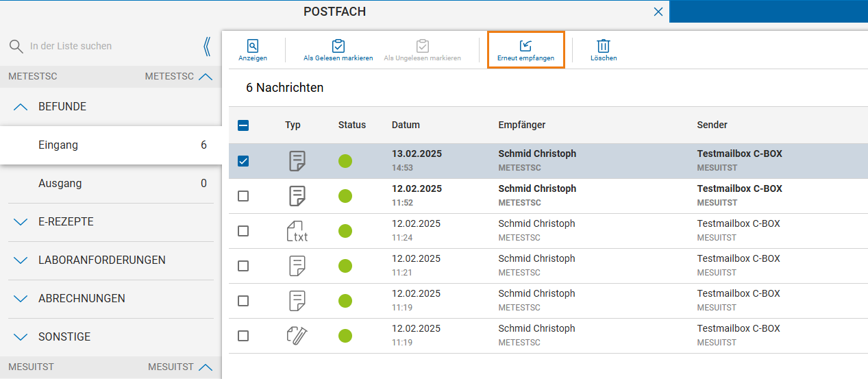Click green status dot of 11:21 message

pos(345,266)
